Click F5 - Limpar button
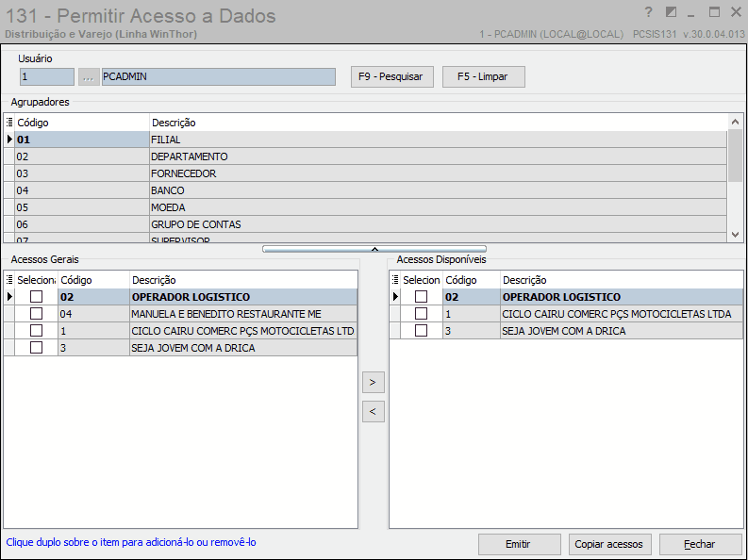The height and width of the screenshot is (560, 748). [x=483, y=76]
